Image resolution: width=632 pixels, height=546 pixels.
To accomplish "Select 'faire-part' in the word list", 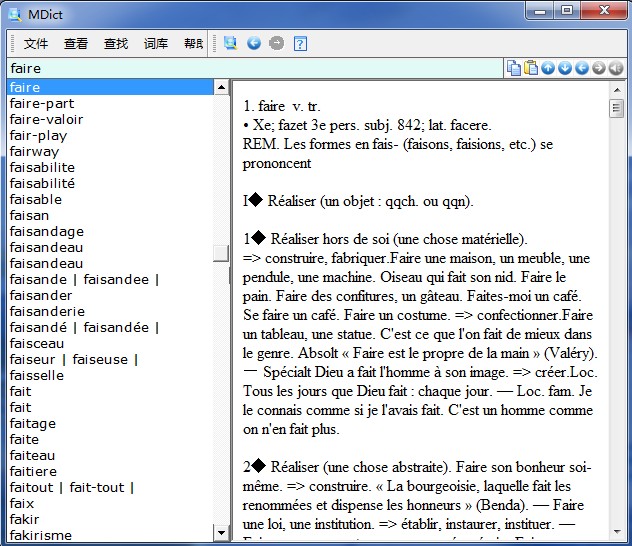I will pos(42,103).
